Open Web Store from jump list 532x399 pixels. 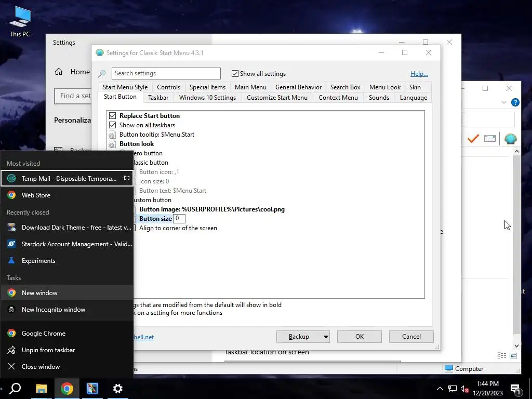pos(67,195)
